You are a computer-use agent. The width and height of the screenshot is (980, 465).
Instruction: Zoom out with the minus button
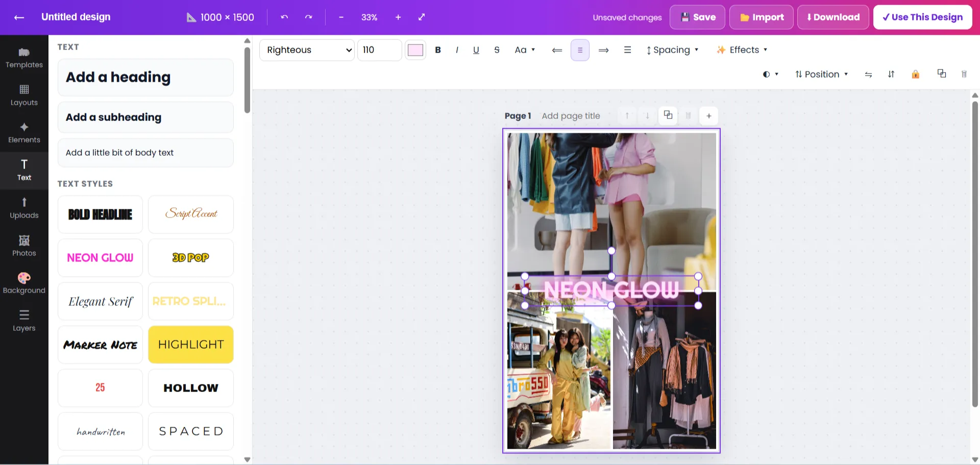(341, 17)
